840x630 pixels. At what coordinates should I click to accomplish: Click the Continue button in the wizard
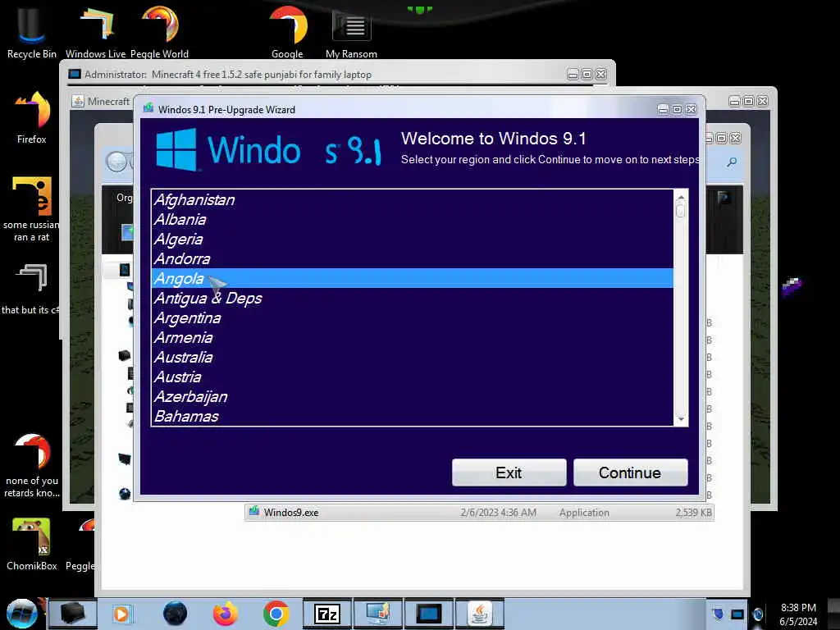pyautogui.click(x=630, y=472)
